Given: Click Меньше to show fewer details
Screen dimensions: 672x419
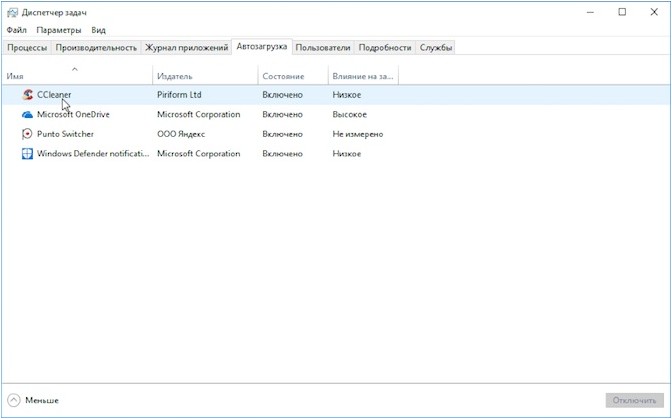Looking at the screenshot, I should point(42,400).
